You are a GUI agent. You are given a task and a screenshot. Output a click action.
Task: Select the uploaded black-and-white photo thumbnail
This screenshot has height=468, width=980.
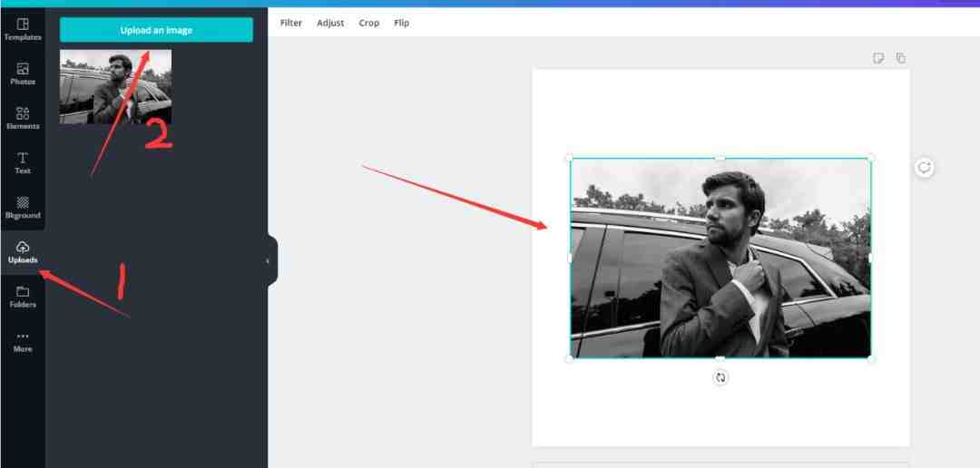(115, 86)
